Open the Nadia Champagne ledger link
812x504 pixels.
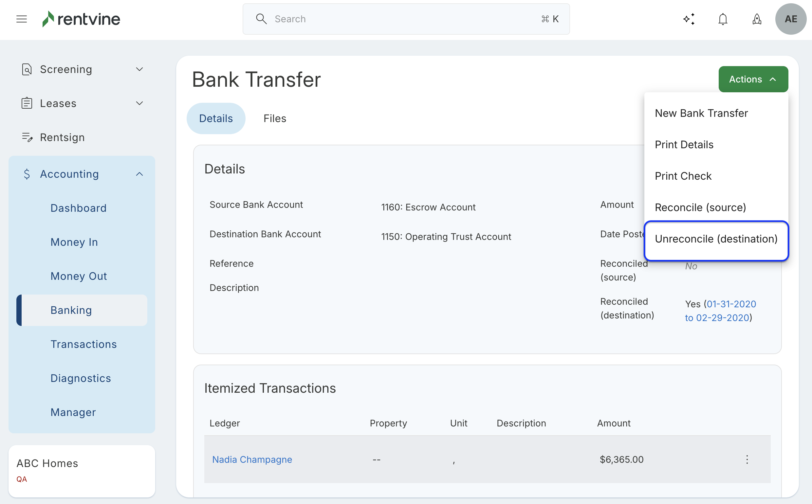pyautogui.click(x=252, y=459)
